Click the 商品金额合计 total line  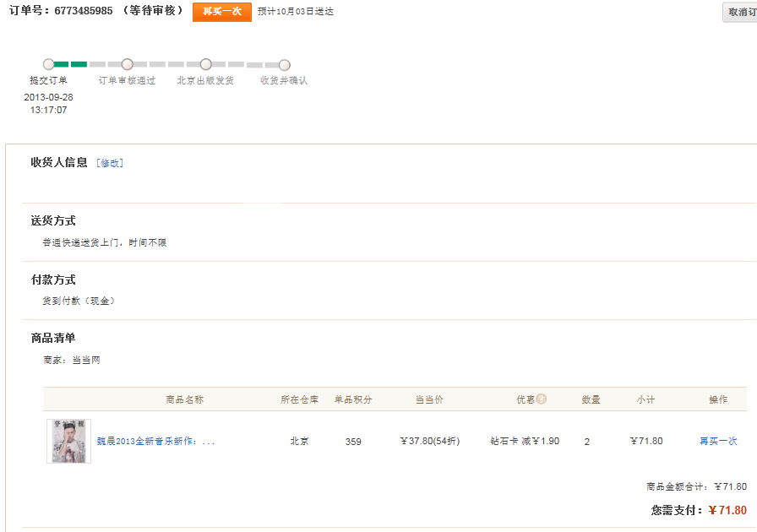click(696, 486)
